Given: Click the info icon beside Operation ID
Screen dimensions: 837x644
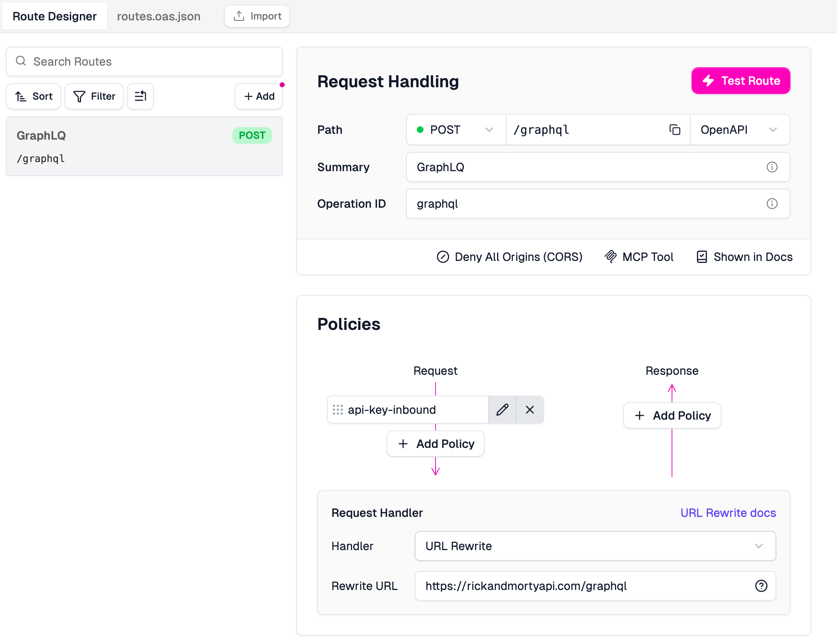Looking at the screenshot, I should (772, 204).
